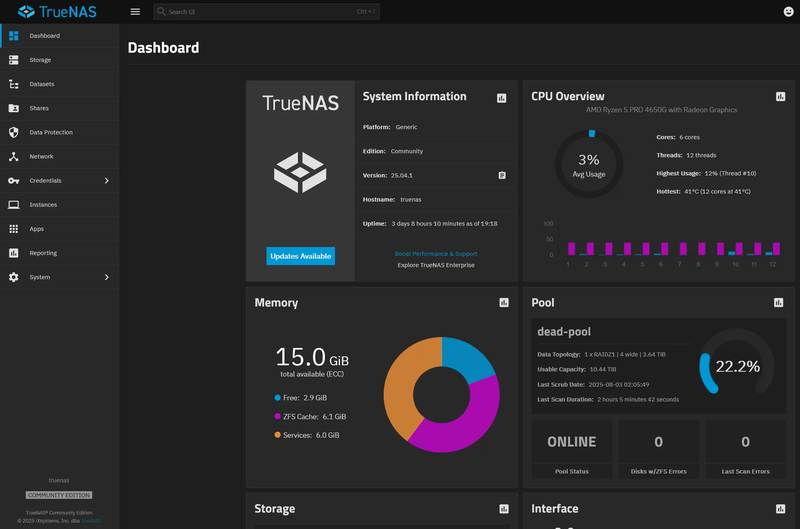This screenshot has width=800, height=529.
Task: Open Reporting menu item
Action: tap(60, 253)
